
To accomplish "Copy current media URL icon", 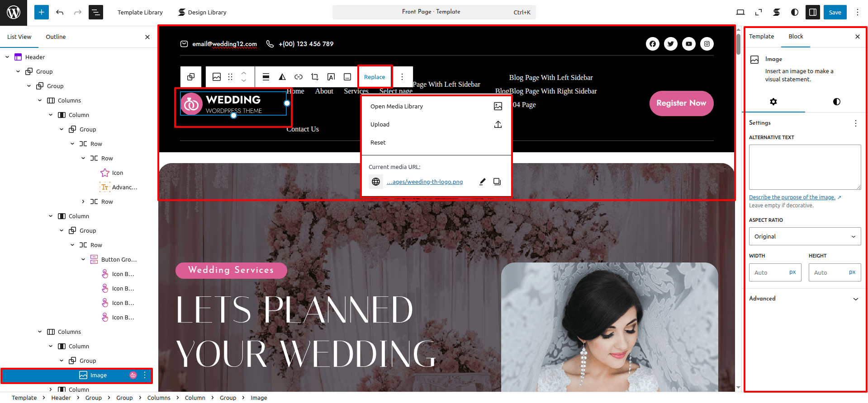I will pos(497,182).
